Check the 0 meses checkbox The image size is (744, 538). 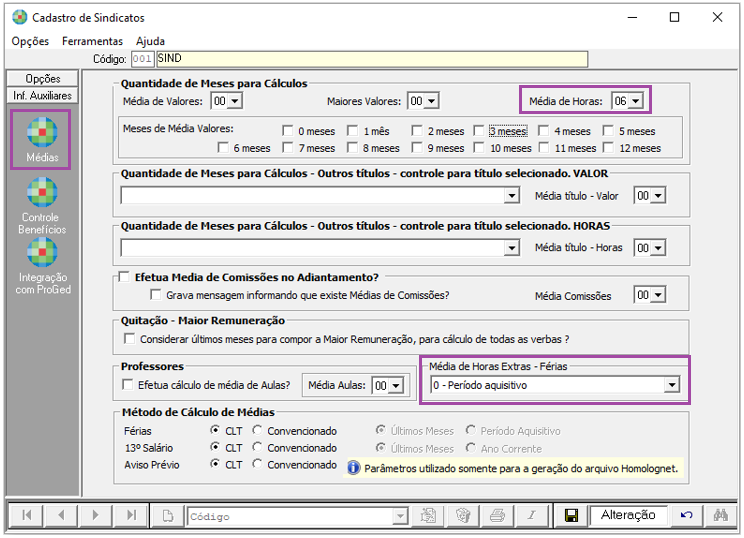coord(287,130)
